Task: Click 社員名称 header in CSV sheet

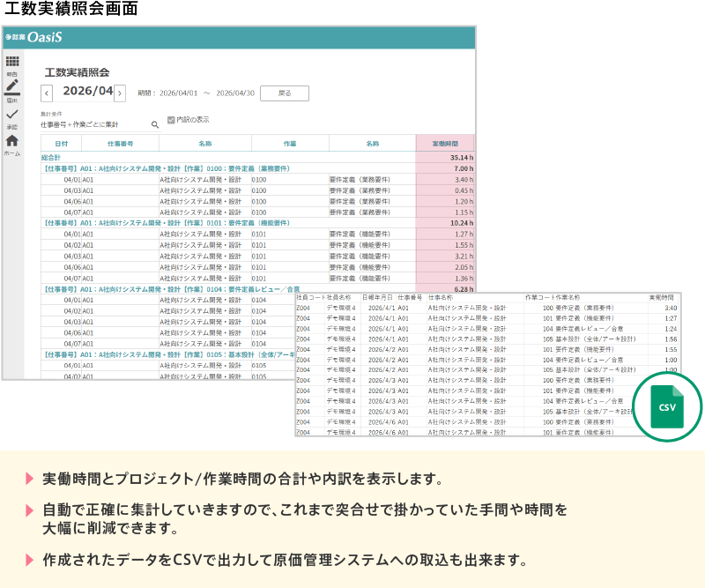Action: coord(338,297)
